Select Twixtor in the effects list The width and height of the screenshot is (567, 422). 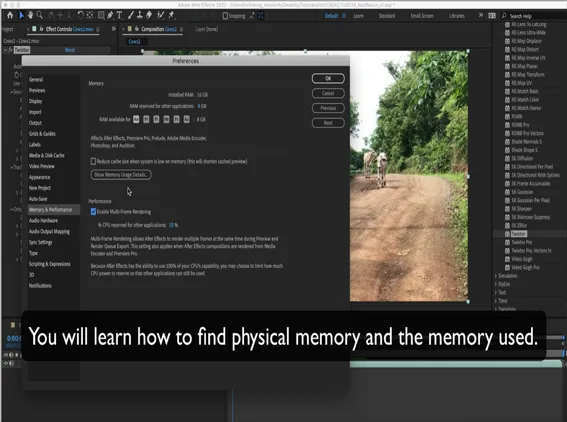[x=519, y=234]
